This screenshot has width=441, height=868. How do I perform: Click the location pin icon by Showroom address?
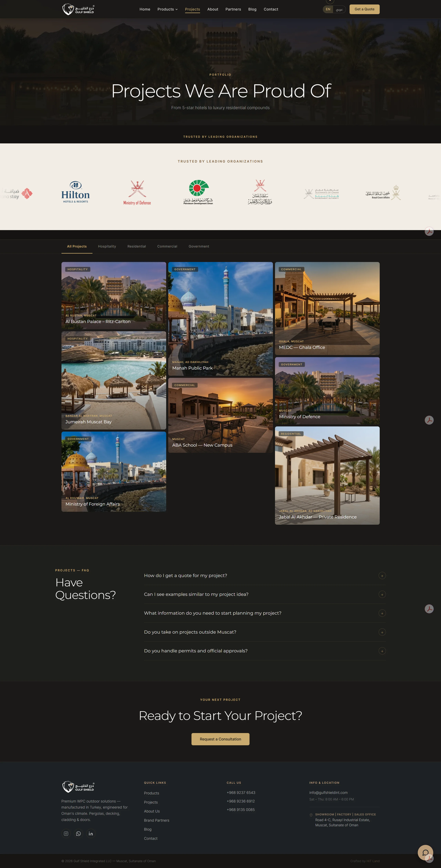[311, 815]
